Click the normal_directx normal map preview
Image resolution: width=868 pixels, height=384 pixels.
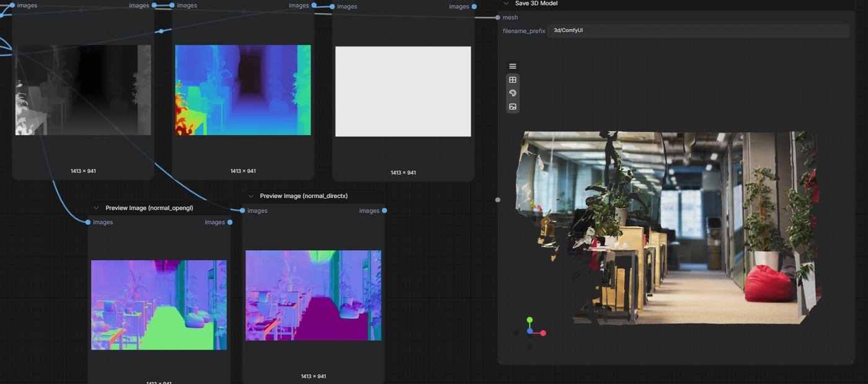[313, 295]
